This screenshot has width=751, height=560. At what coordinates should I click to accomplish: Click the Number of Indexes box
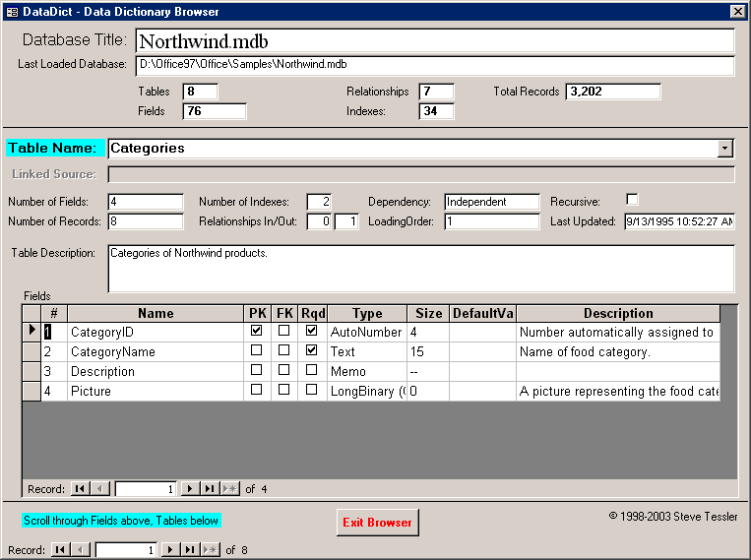[x=319, y=202]
